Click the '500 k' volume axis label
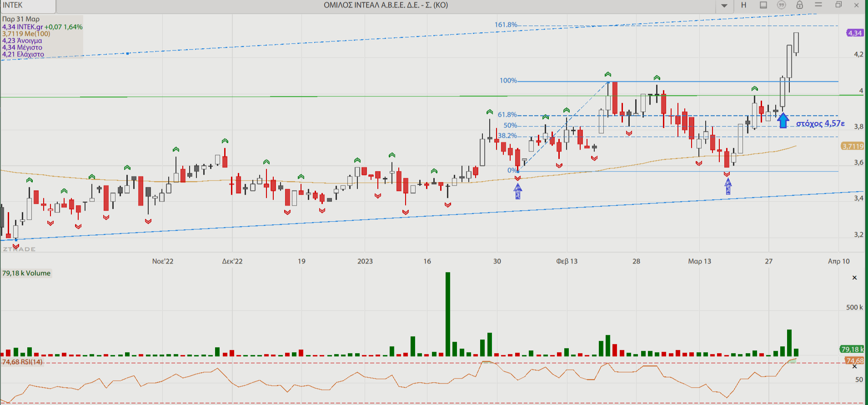 click(854, 307)
